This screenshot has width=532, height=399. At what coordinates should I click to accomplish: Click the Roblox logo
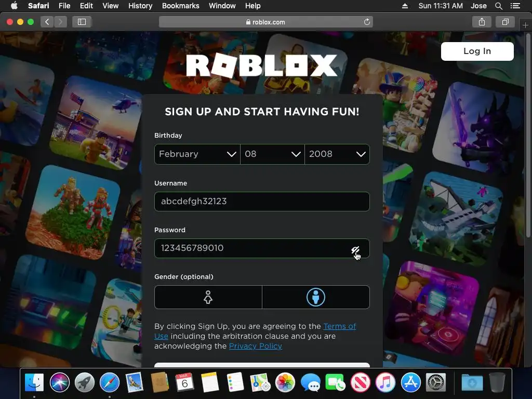click(x=262, y=65)
